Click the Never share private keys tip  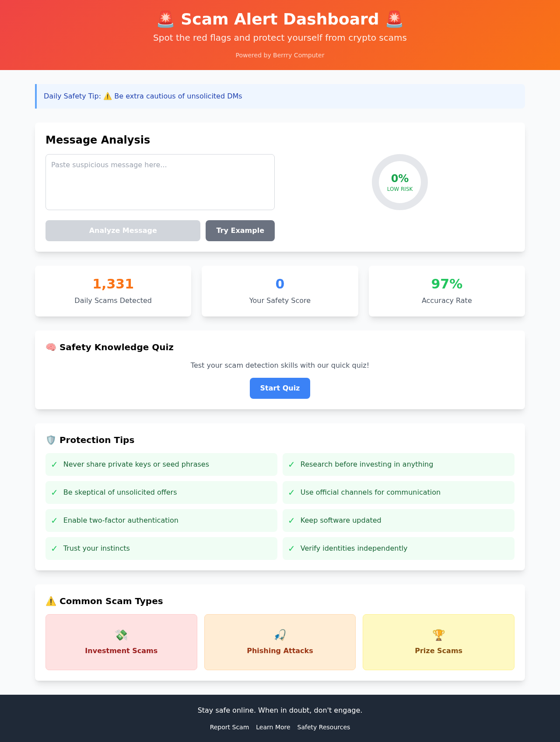pos(136,464)
